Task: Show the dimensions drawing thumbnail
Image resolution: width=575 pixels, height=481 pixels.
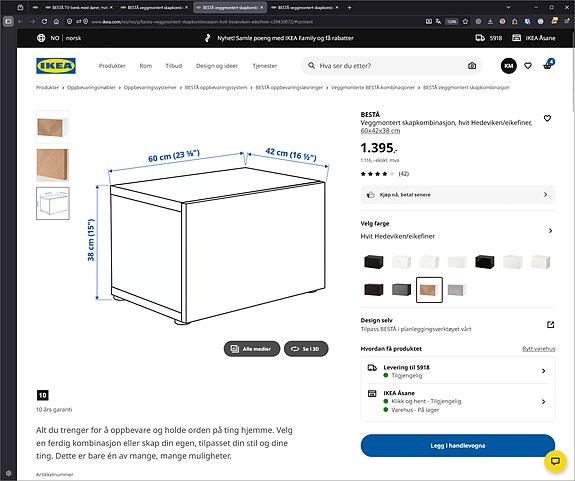Action: [x=53, y=203]
